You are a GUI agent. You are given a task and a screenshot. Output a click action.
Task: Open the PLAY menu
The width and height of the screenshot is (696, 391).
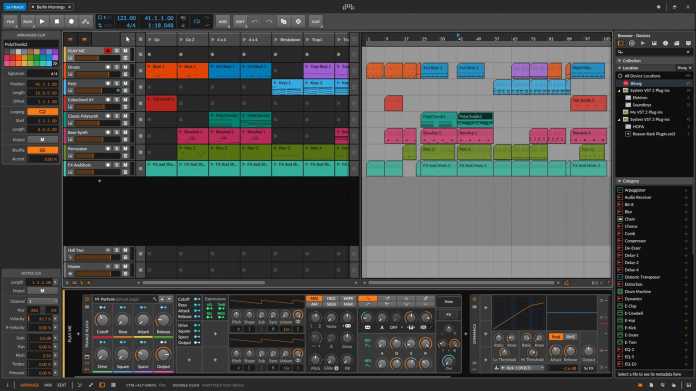coord(27,21)
